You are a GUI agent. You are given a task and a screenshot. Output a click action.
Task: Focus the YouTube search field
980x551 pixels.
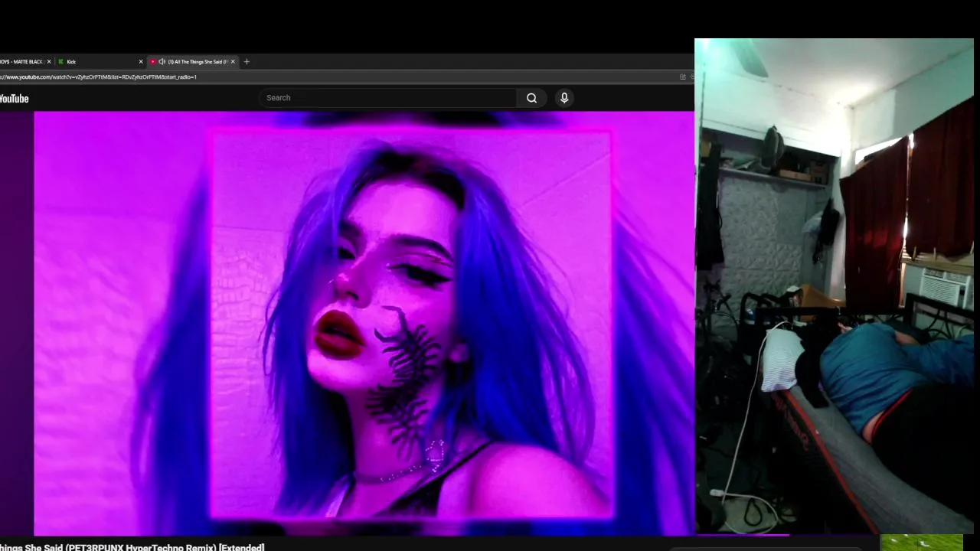[x=388, y=98]
